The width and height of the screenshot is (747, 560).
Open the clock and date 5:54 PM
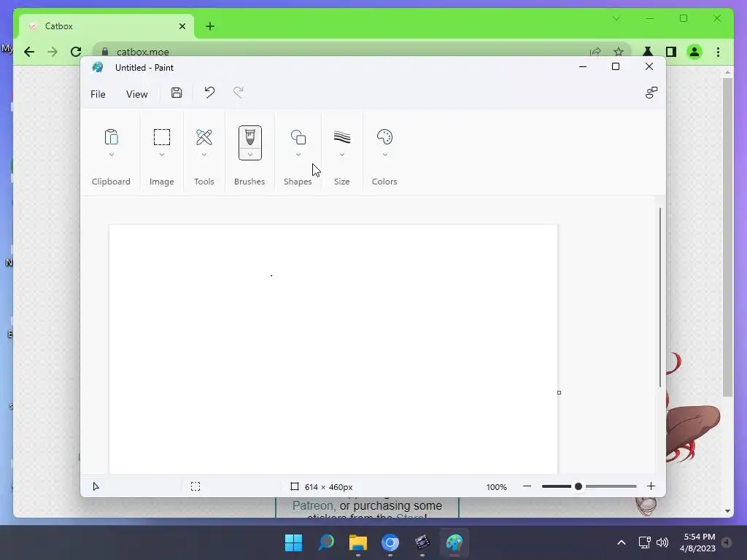click(698, 542)
